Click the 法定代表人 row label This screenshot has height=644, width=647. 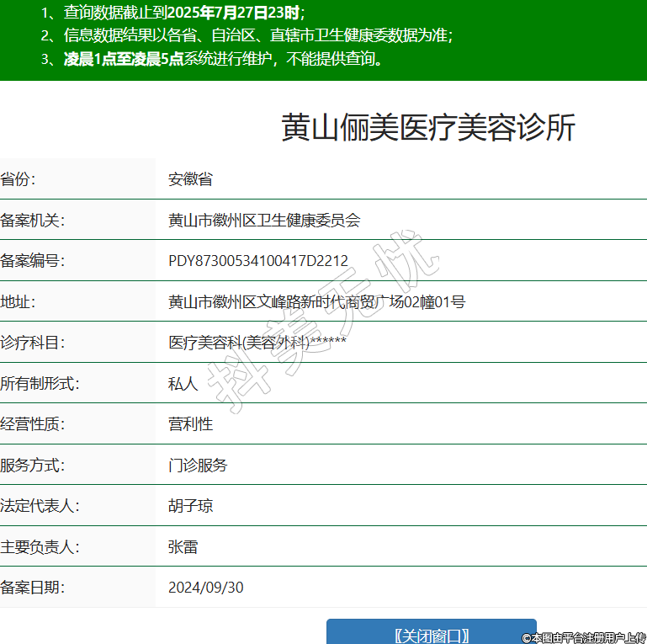coord(40,506)
